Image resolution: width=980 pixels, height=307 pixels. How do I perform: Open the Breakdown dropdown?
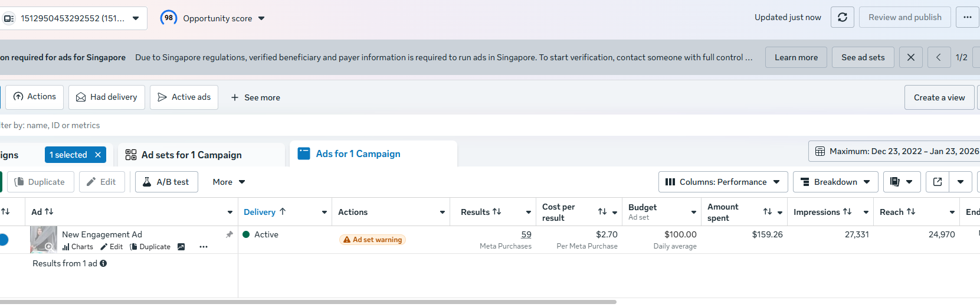point(835,182)
